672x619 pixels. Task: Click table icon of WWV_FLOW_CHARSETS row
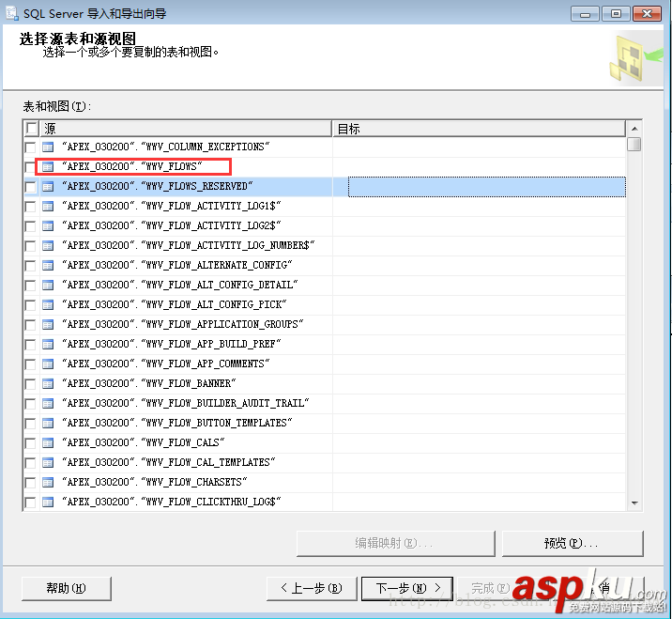pos(48,483)
